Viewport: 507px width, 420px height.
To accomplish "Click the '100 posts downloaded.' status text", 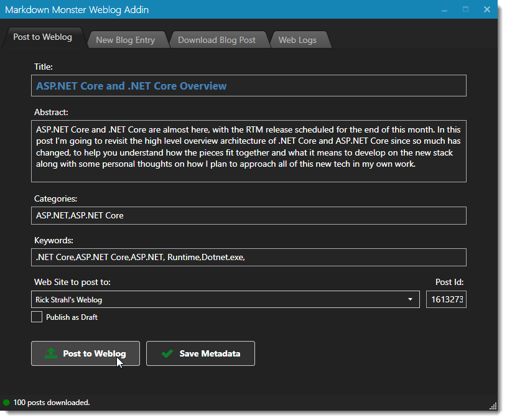I will (52, 403).
